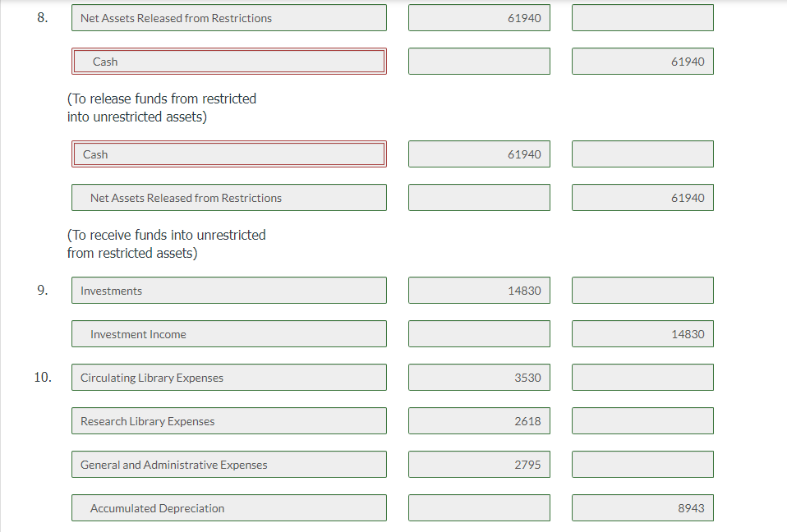This screenshot has width=787, height=532.
Task: Click empty debit field beside the indented Cash field
Action: (x=479, y=62)
